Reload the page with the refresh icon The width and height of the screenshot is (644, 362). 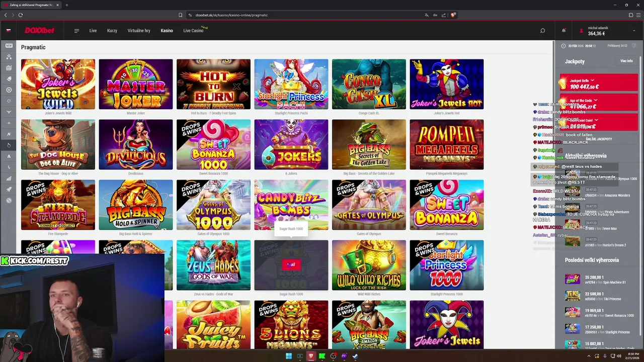21,15
